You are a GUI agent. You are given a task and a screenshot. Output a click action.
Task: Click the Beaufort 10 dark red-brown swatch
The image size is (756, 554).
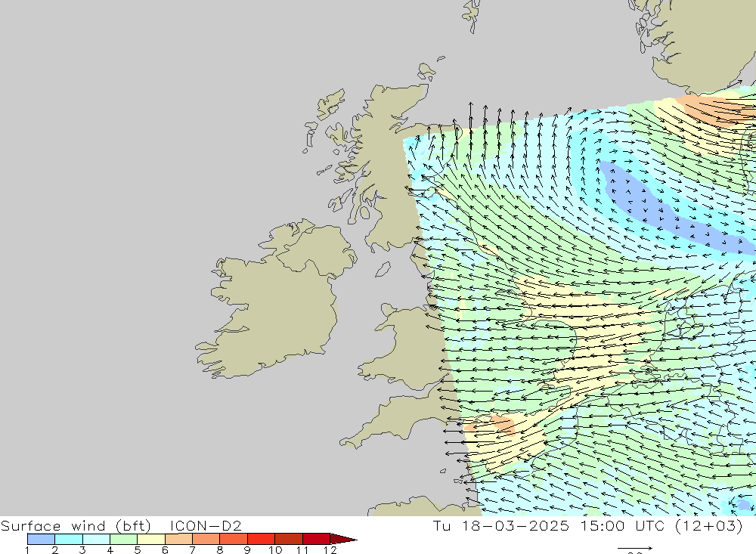tap(288, 539)
